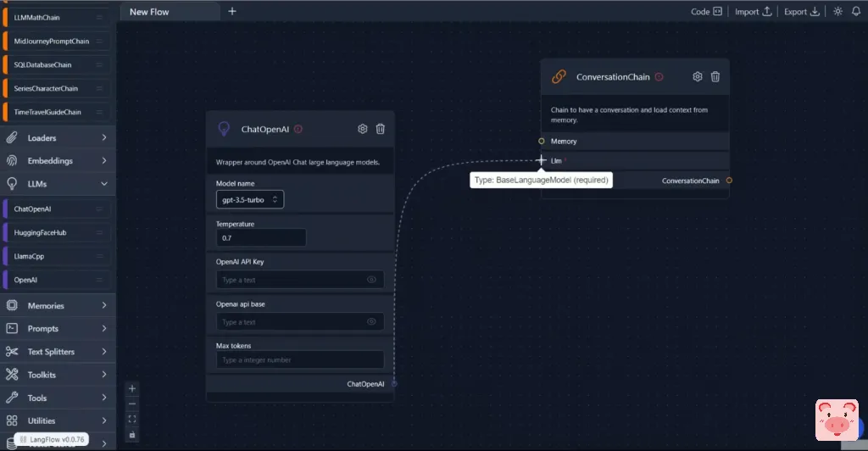868x451 pixels.
Task: Toggle light theme with sun icon
Action: click(838, 12)
